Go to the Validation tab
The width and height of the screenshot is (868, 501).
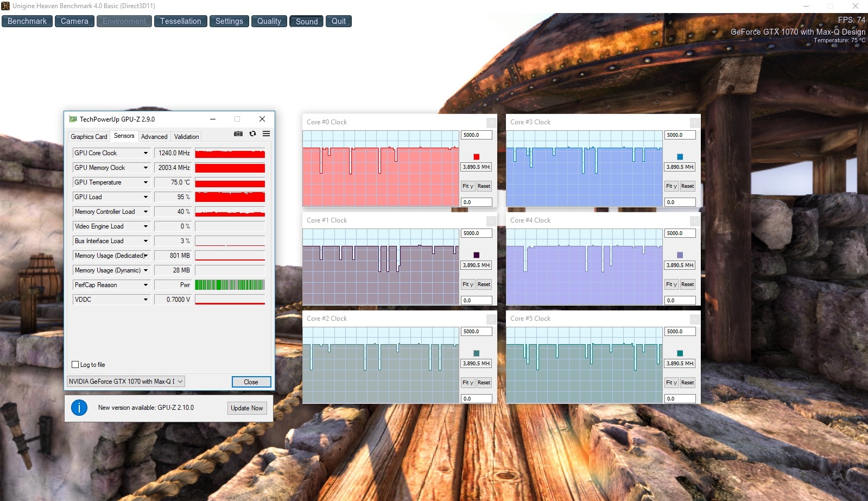(x=186, y=137)
